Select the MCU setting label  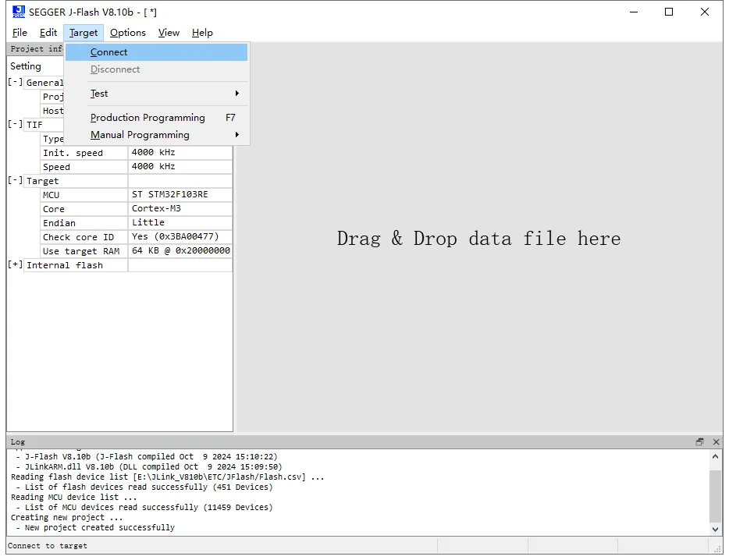click(84, 195)
